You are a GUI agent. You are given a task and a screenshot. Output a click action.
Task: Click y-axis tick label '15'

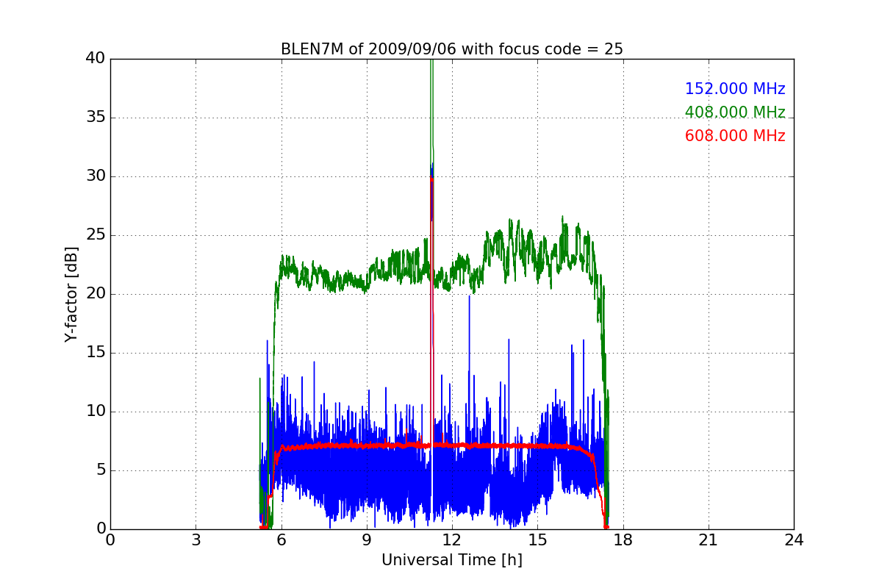pos(96,353)
